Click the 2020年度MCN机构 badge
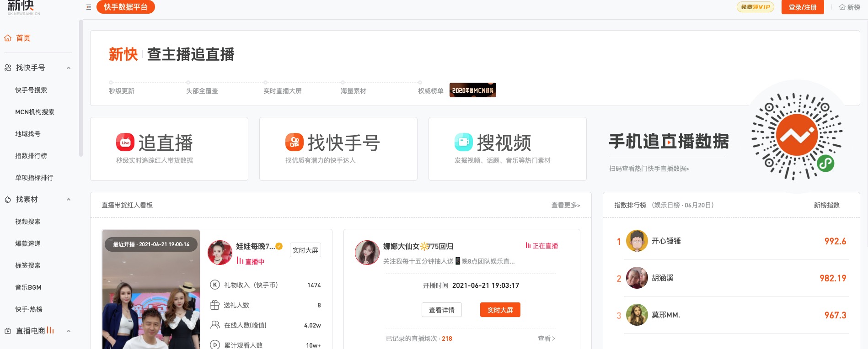This screenshot has width=868, height=349. [473, 90]
